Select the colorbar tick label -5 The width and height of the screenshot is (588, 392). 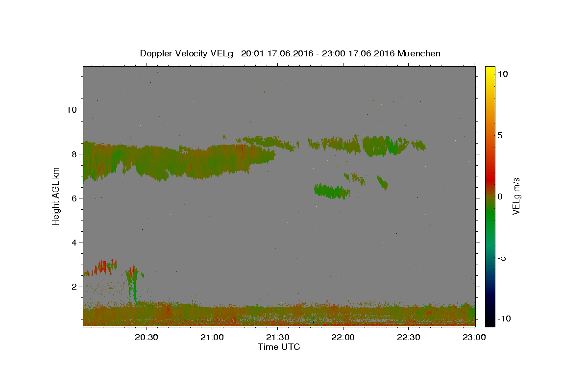click(x=502, y=258)
